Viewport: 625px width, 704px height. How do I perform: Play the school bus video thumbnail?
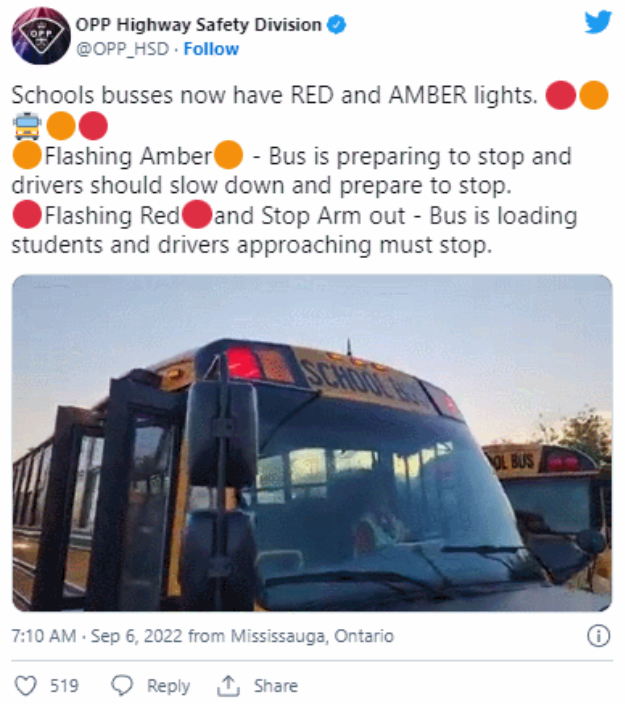[x=312, y=443]
